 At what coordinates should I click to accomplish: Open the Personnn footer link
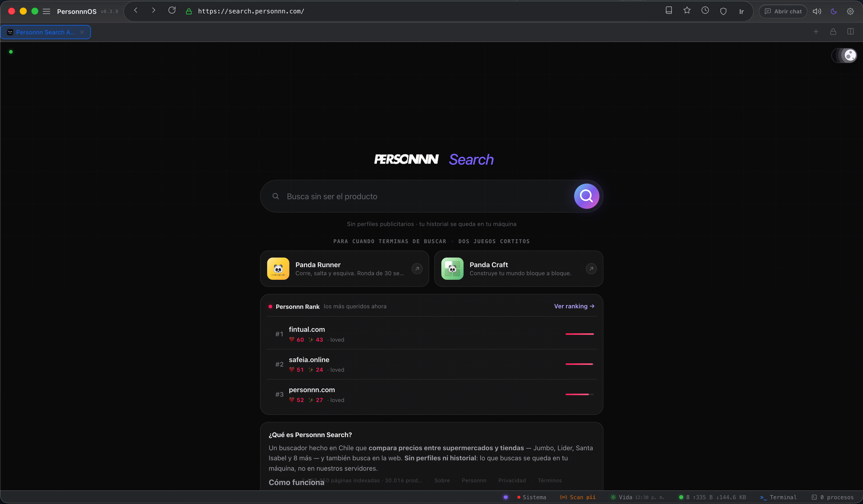pos(474,480)
